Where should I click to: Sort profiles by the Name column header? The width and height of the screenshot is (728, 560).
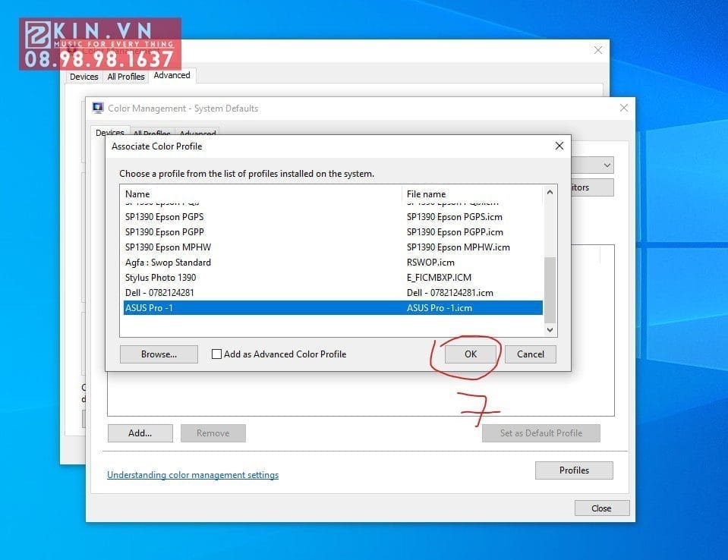click(x=228, y=193)
